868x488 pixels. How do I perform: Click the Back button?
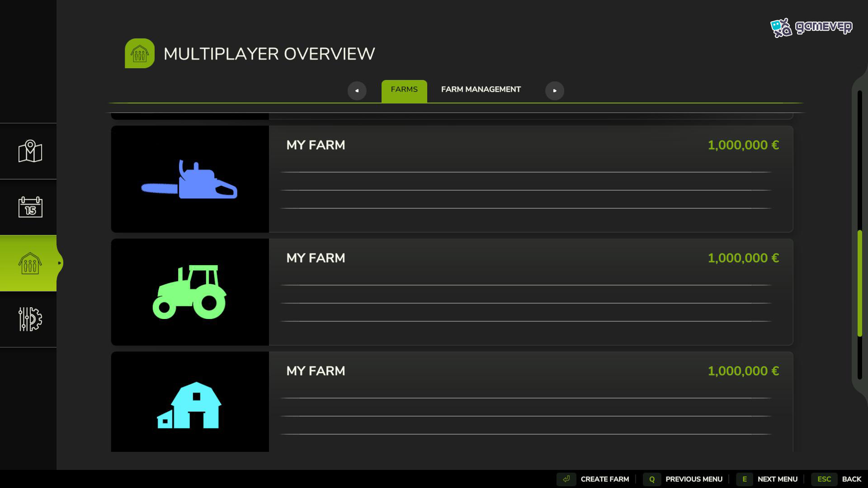pos(852,479)
